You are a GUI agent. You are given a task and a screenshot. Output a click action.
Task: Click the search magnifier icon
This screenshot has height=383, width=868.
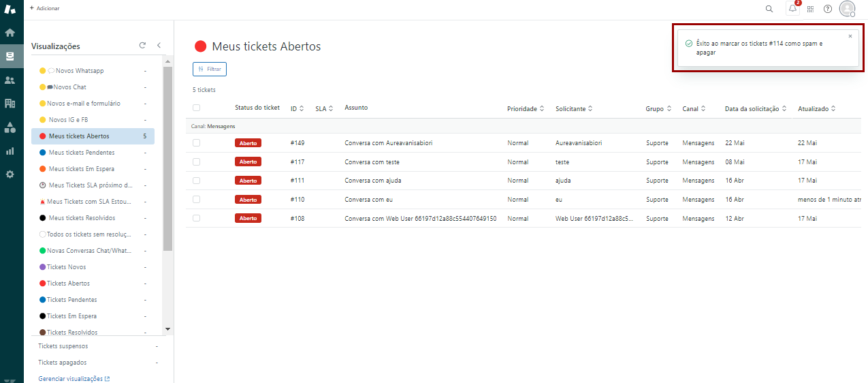(x=769, y=9)
